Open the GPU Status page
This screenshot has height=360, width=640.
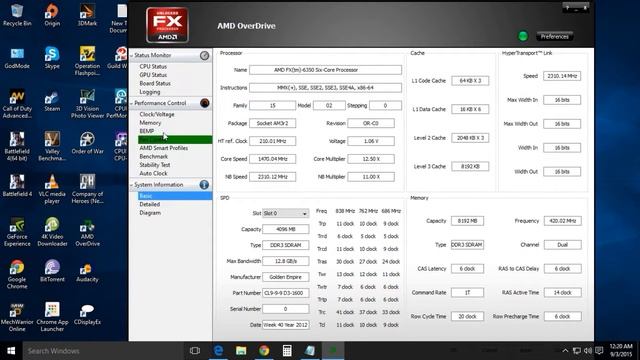pyautogui.click(x=153, y=75)
